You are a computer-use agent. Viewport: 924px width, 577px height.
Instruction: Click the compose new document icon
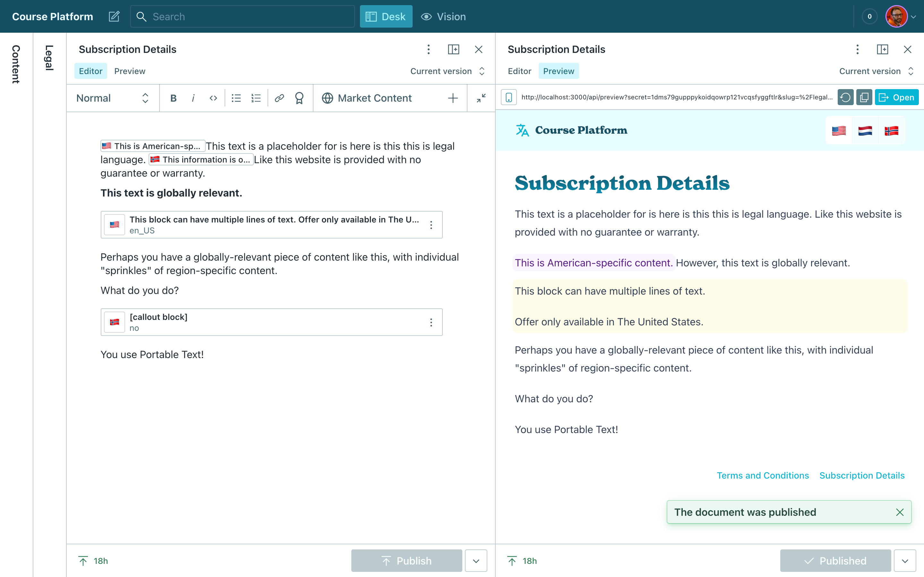(114, 16)
